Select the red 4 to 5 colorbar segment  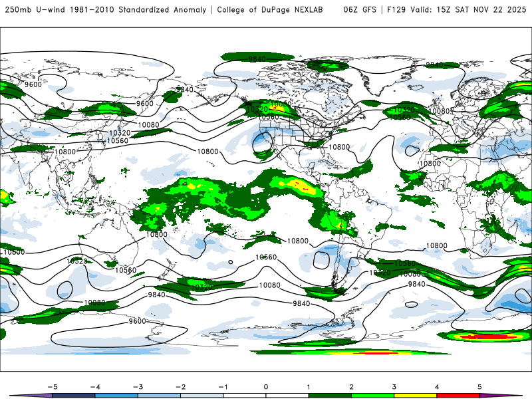[x=458, y=396]
